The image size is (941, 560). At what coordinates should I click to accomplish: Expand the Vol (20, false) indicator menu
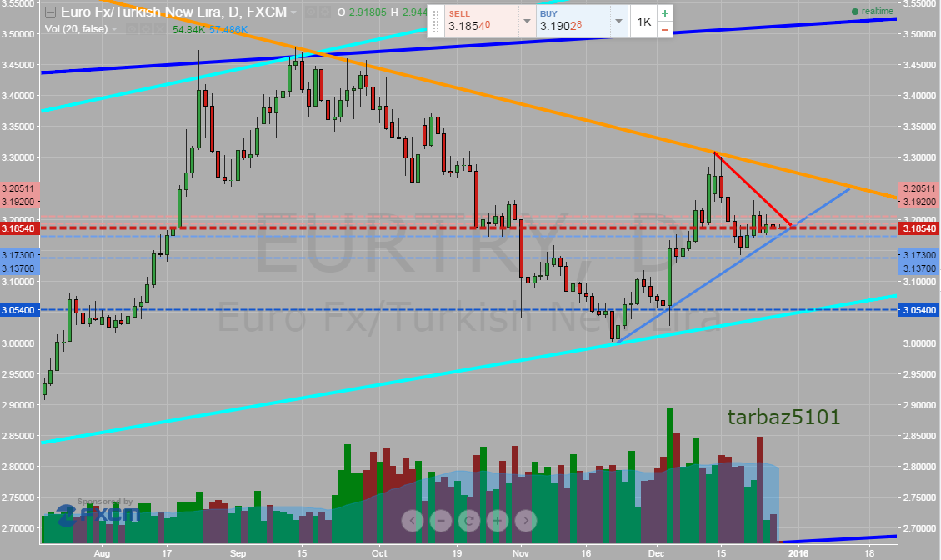[x=114, y=29]
